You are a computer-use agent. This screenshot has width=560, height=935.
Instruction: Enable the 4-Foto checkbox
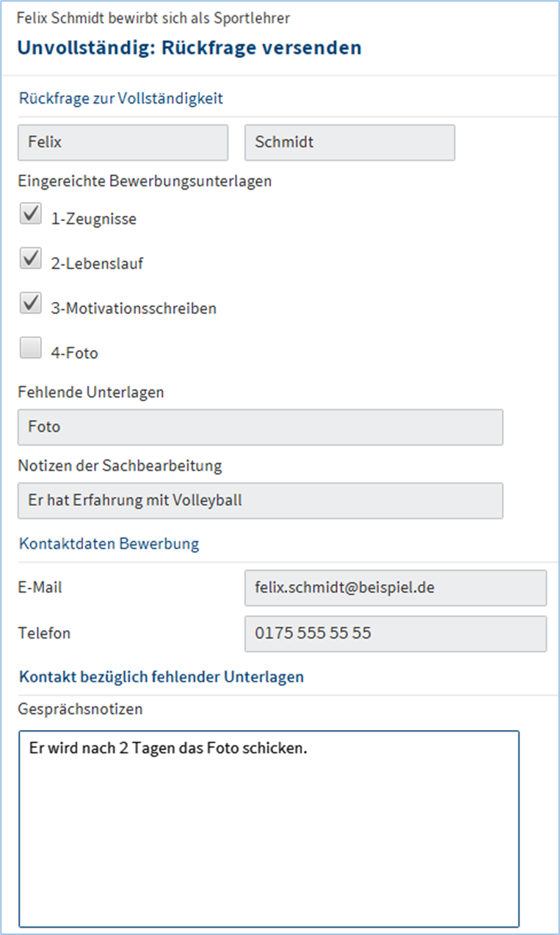(x=30, y=349)
